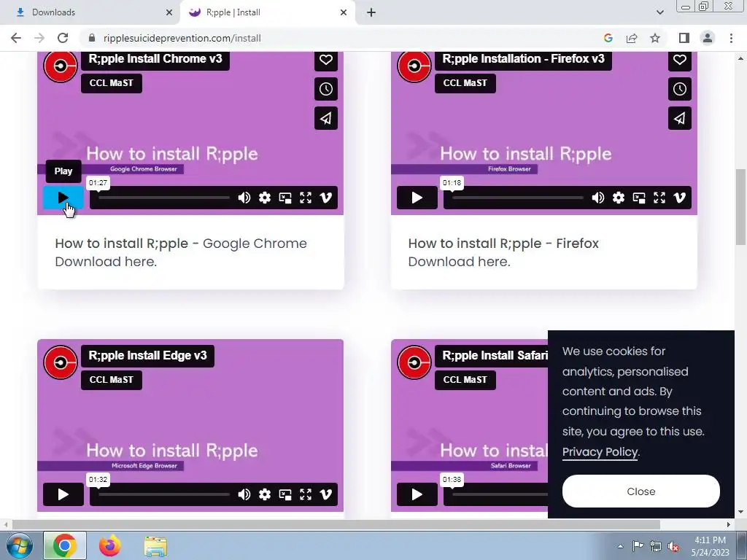The height and width of the screenshot is (560, 747).
Task: Like the Chrome v3 video with heart icon
Action: [x=326, y=60]
